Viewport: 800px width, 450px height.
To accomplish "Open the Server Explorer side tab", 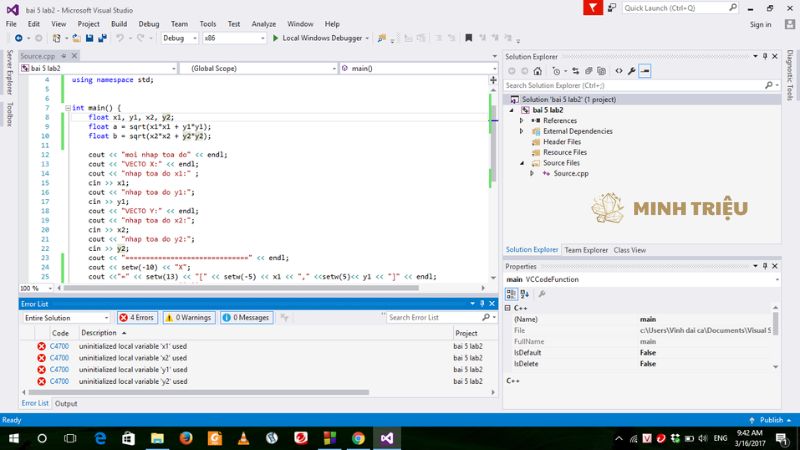I will tap(9, 72).
